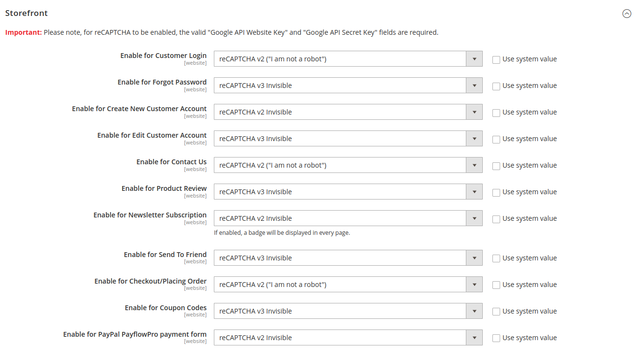The height and width of the screenshot is (358, 644).
Task: Check Use system value for Forgot Password
Action: point(496,86)
